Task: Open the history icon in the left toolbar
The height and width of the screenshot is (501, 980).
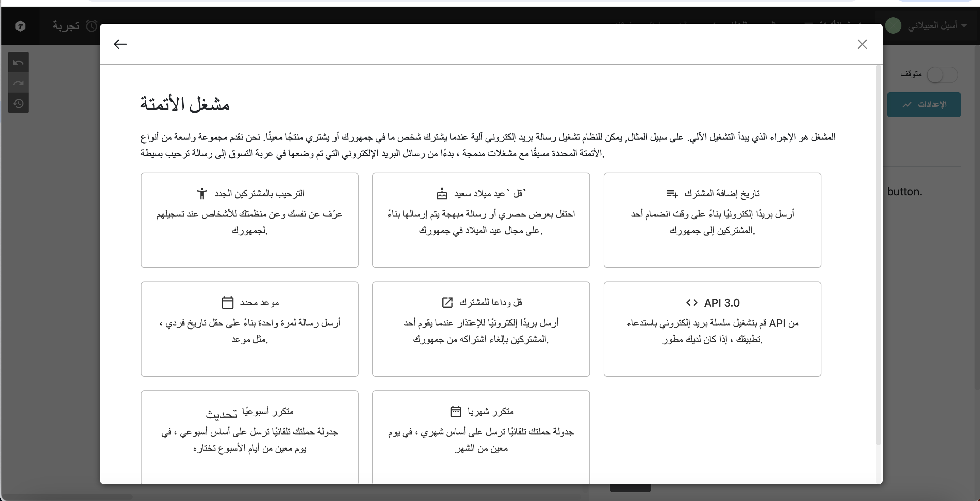Action: coord(18,103)
